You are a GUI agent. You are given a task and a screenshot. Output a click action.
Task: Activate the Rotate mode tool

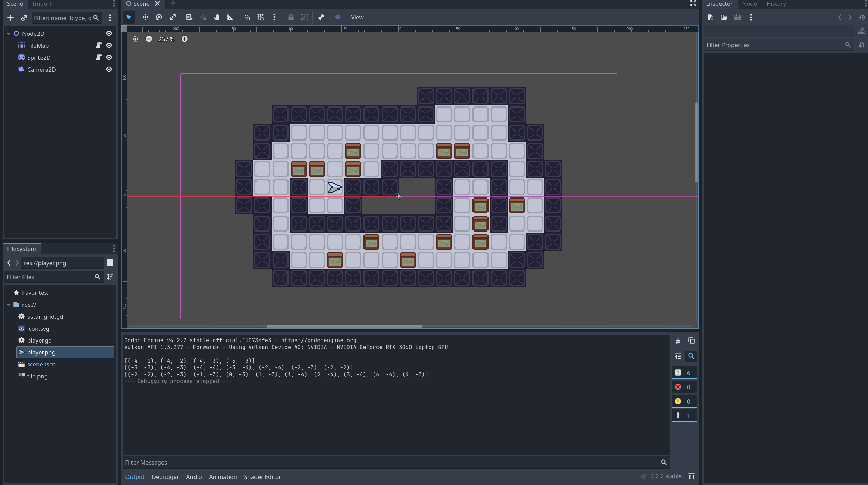pyautogui.click(x=159, y=17)
